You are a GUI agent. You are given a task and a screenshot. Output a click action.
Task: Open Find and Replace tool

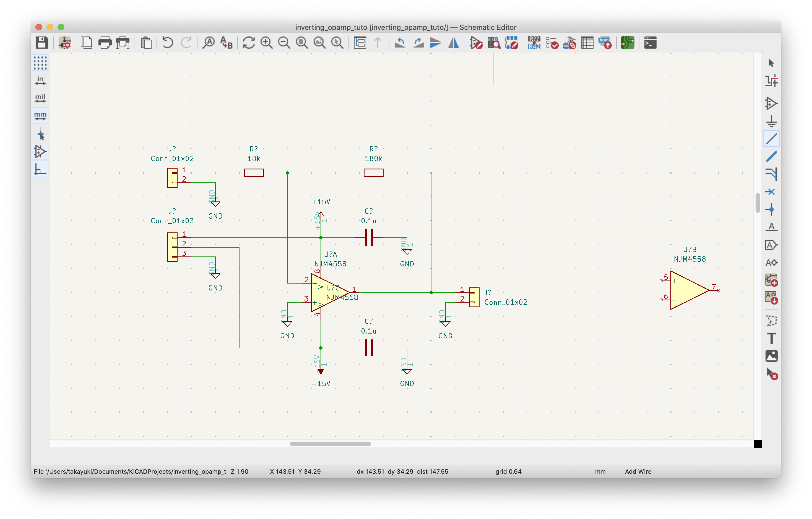[226, 43]
